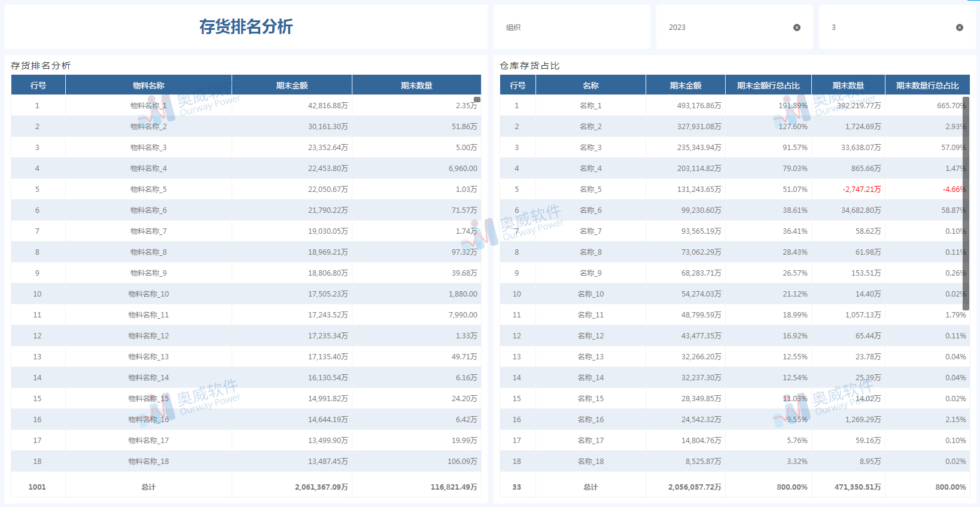Select row 物料名称_18
This screenshot has width=980, height=507.
point(246,462)
